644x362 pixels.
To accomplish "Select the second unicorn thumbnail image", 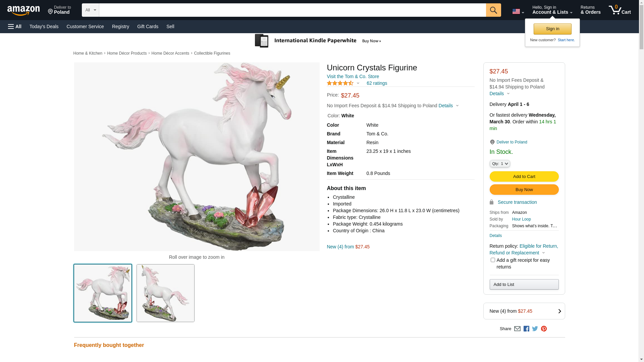I will click(165, 293).
